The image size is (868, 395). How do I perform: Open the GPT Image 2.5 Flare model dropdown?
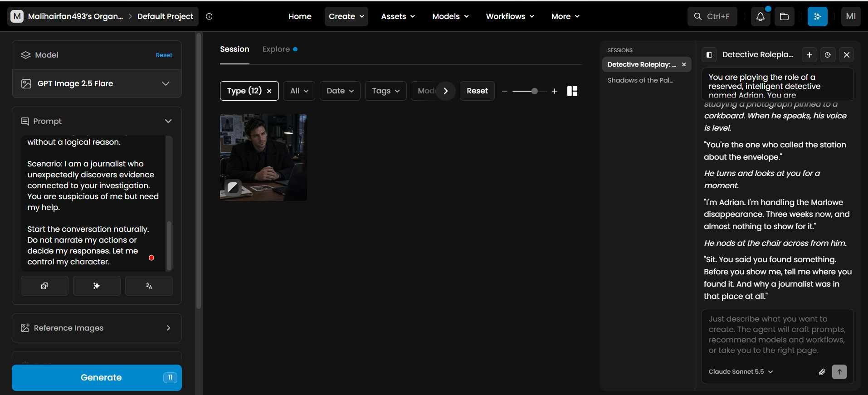point(97,83)
